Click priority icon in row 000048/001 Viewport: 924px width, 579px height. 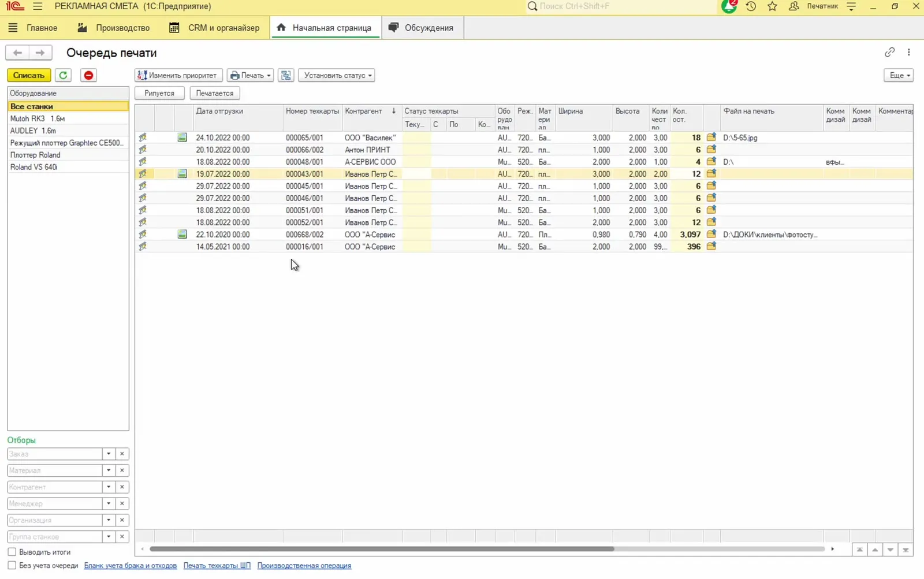pyautogui.click(x=143, y=162)
